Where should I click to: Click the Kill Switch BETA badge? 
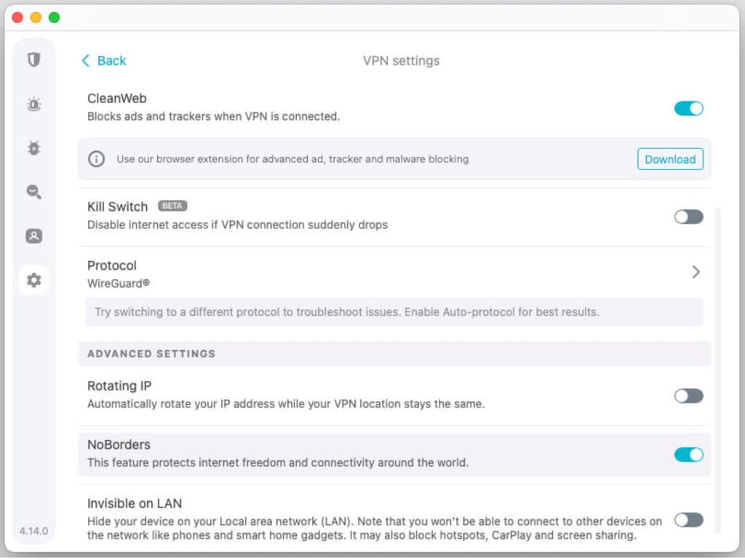tap(172, 206)
